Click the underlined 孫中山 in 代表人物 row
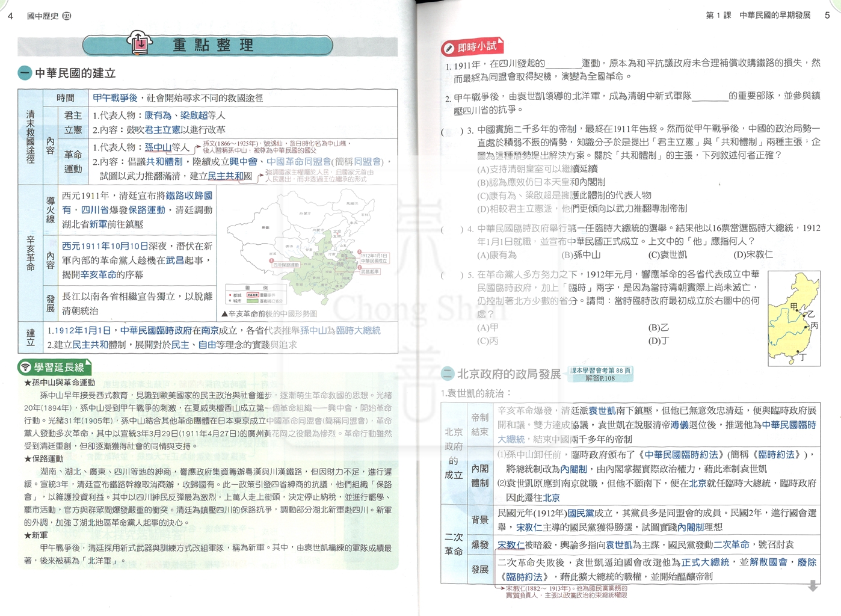 158,147
